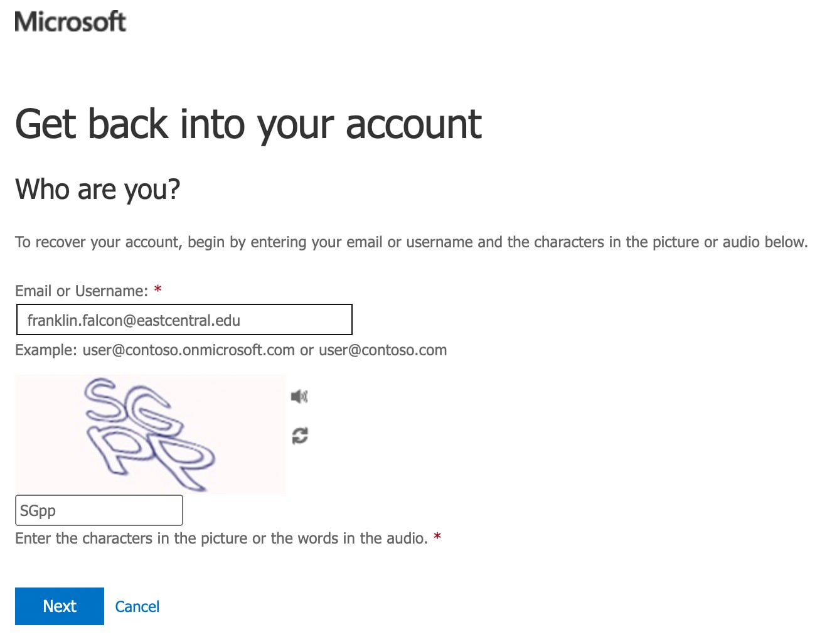Screen dimensions: 827x644
Task: Focus the email field containing franklin.falcon@eastcentral.edu
Action: [x=184, y=319]
